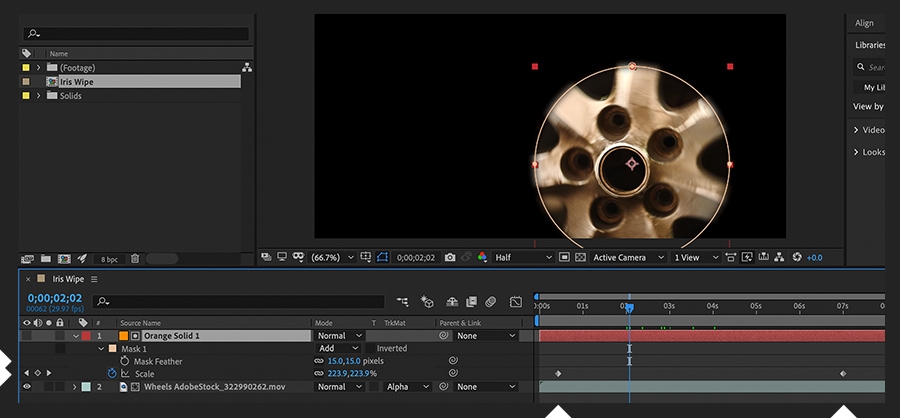Open the Graph Editor button in timeline
This screenshot has height=418, width=900.
coord(516,301)
